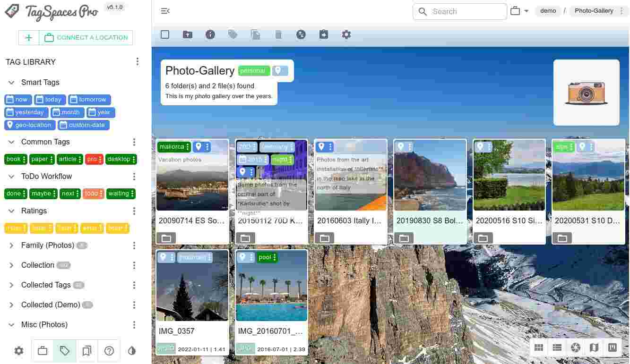Image resolution: width=630 pixels, height=364 pixels.
Task: Toggle dark/light theme contrast icon
Action: coord(132,351)
